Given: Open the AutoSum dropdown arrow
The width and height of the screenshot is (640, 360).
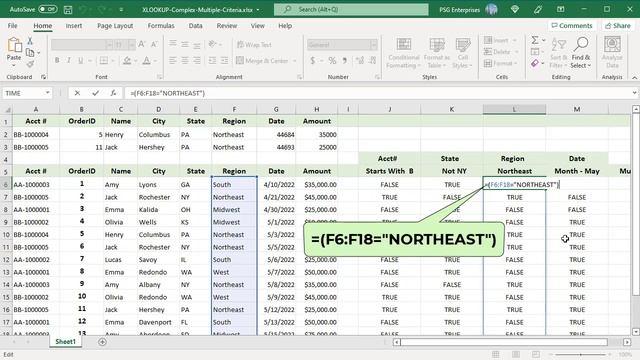Looking at the screenshot, I should [544, 40].
